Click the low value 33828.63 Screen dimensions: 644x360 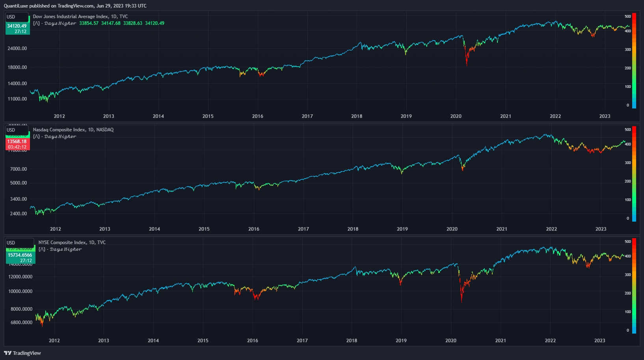133,23
